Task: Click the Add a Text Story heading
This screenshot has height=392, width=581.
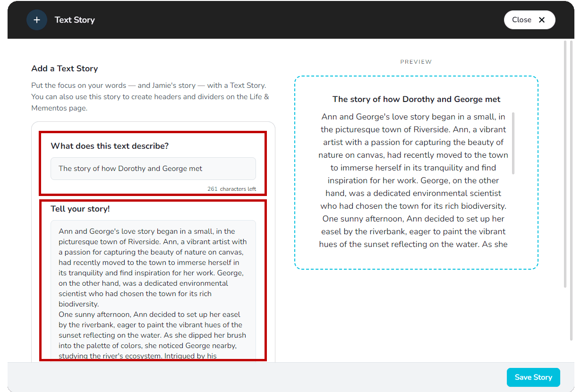Action: [x=65, y=68]
